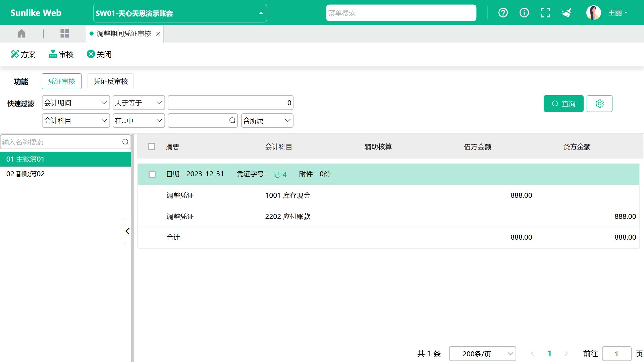Click the 贷方金额 column header
The height and width of the screenshot is (362, 644).
577,147
